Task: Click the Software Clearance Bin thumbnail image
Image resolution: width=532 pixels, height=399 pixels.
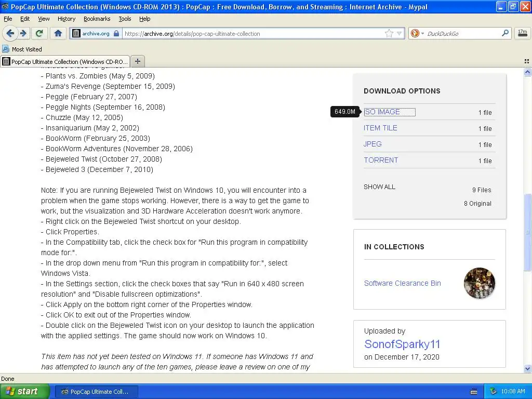Action: 479,283
